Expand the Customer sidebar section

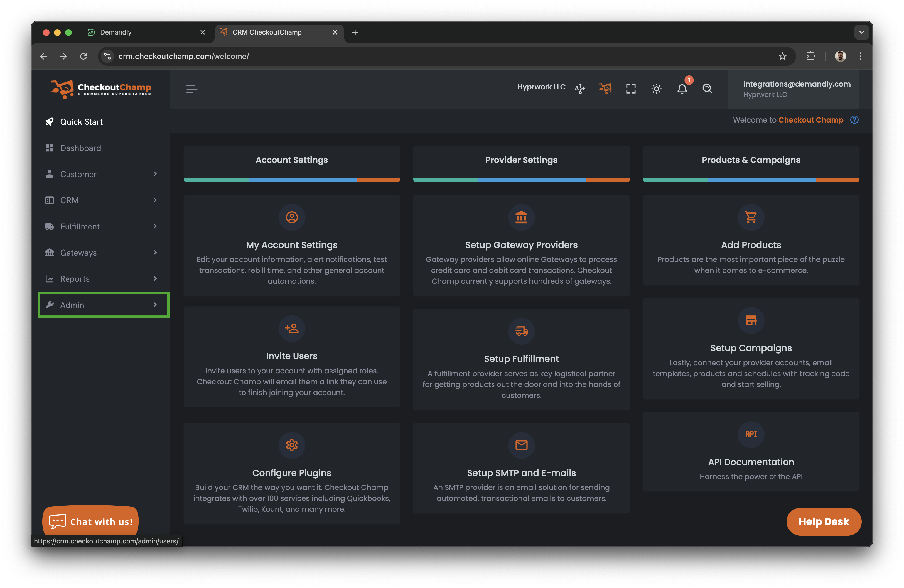click(x=101, y=174)
